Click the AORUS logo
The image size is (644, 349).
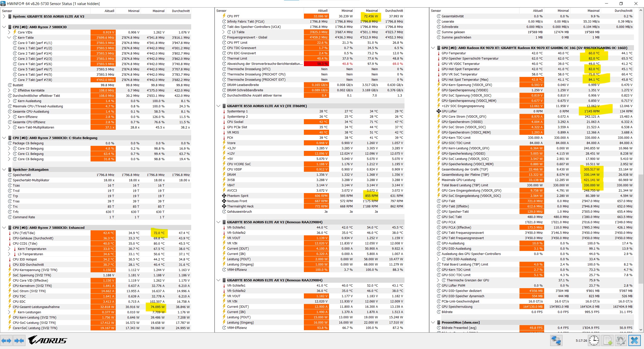[47, 340]
